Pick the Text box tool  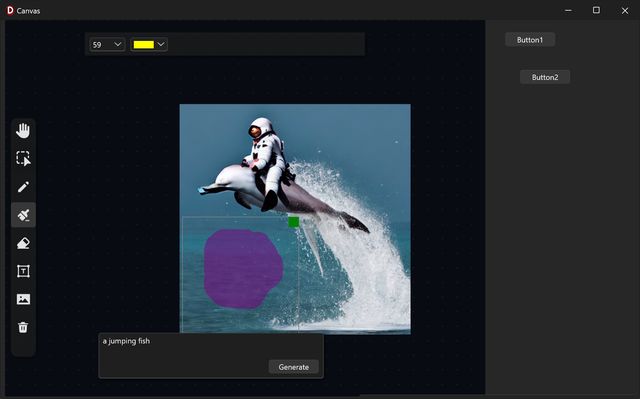tap(23, 271)
